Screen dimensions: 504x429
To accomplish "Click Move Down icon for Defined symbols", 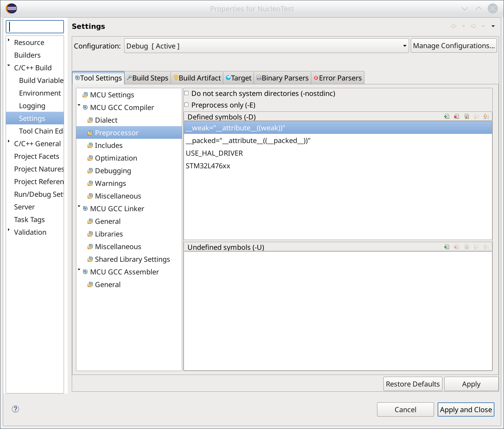I will pyautogui.click(x=486, y=117).
